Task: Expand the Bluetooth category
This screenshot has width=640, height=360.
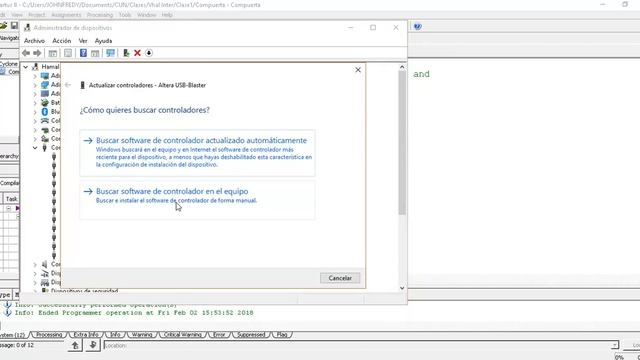Action: 35,112
